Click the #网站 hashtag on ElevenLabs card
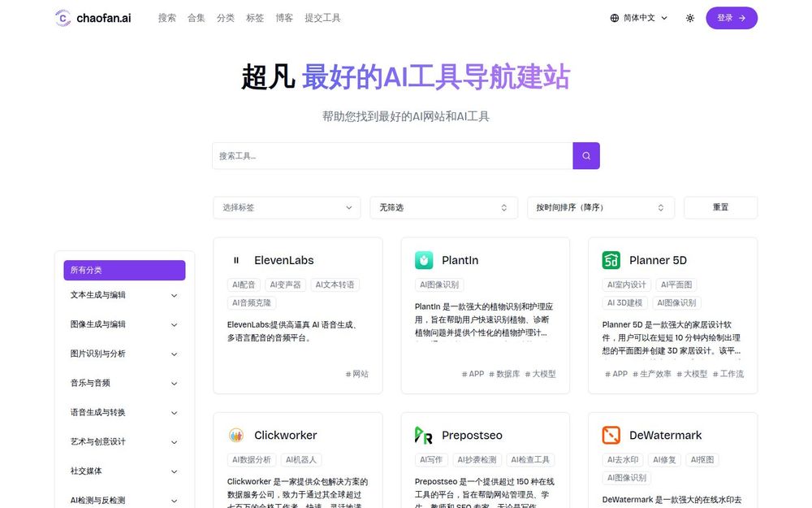This screenshot has height=508, width=812. (x=356, y=374)
